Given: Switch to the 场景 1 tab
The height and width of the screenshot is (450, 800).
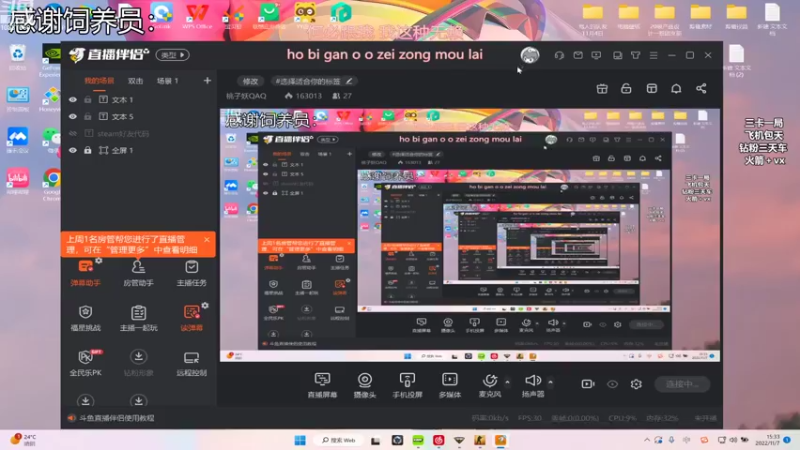Looking at the screenshot, I should click(x=167, y=81).
